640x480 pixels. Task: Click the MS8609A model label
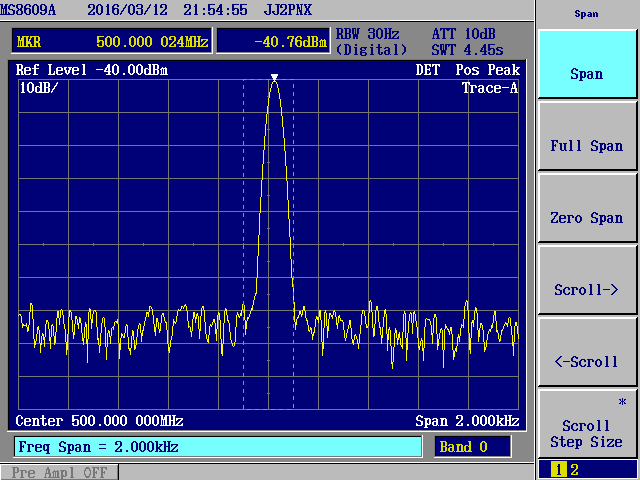click(x=28, y=10)
